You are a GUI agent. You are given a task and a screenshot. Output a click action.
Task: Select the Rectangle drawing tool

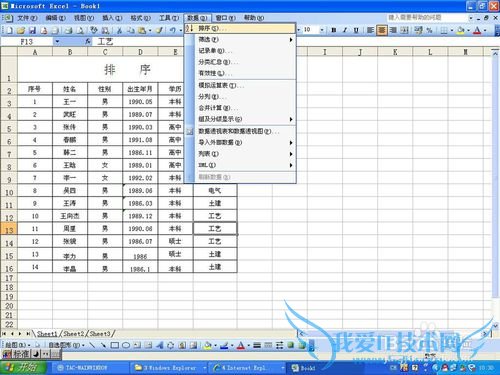(x=115, y=345)
